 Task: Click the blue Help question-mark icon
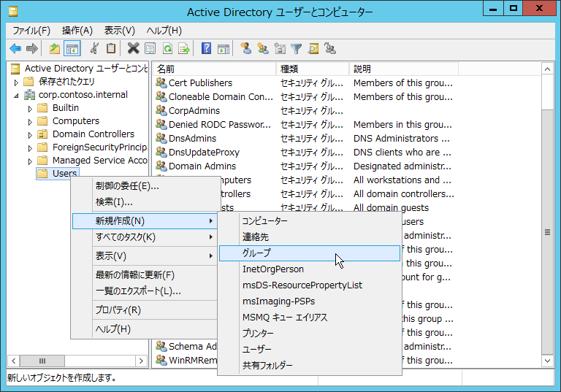tap(207, 48)
